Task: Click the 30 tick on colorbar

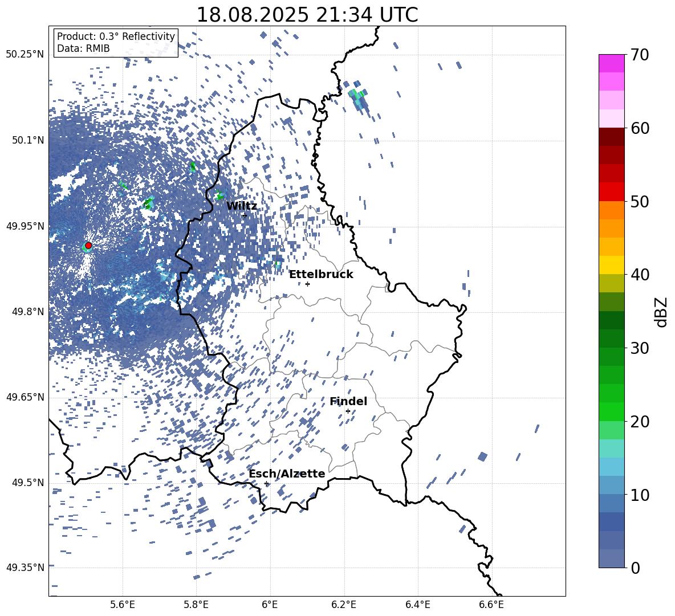Action: point(639,348)
